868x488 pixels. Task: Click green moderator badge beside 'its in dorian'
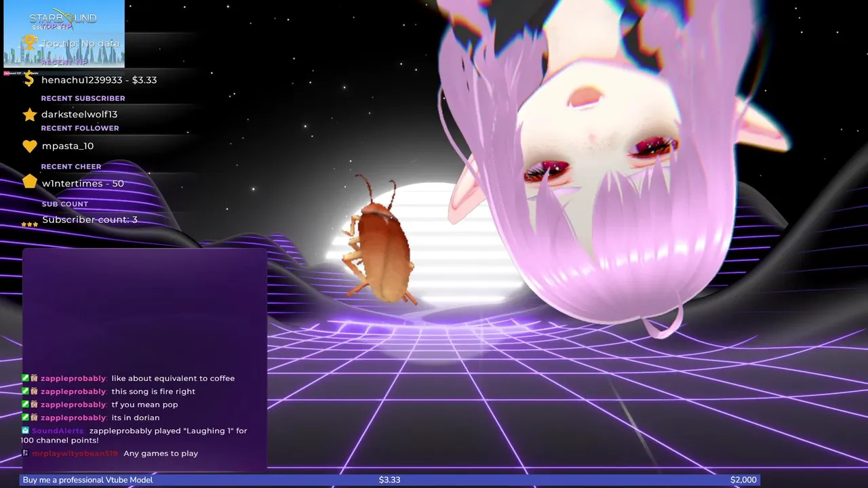click(x=25, y=418)
